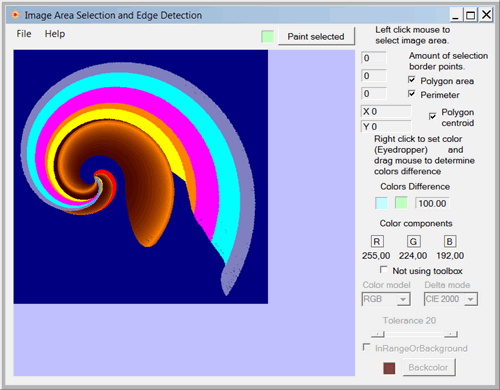
Task: Maximize the window
Action: (471, 15)
